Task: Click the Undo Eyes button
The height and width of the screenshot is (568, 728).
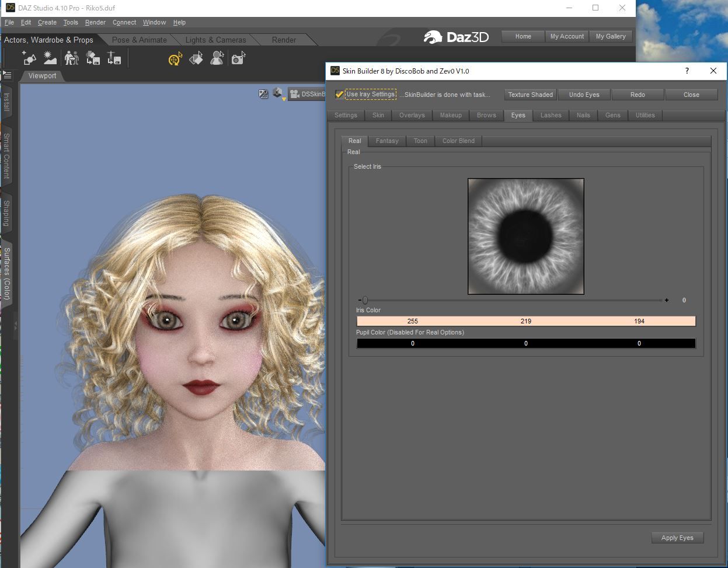Action: (584, 95)
